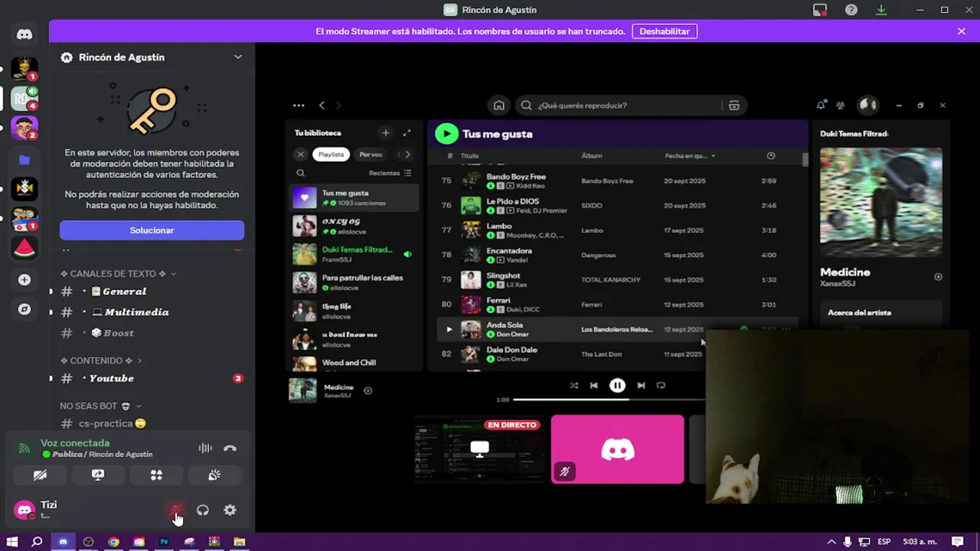Clear library filter with X chip
This screenshot has height=551, width=980.
[x=301, y=155]
